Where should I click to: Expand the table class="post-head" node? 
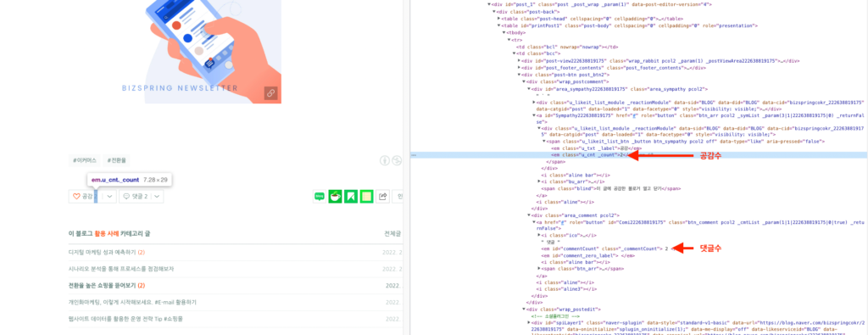[499, 19]
